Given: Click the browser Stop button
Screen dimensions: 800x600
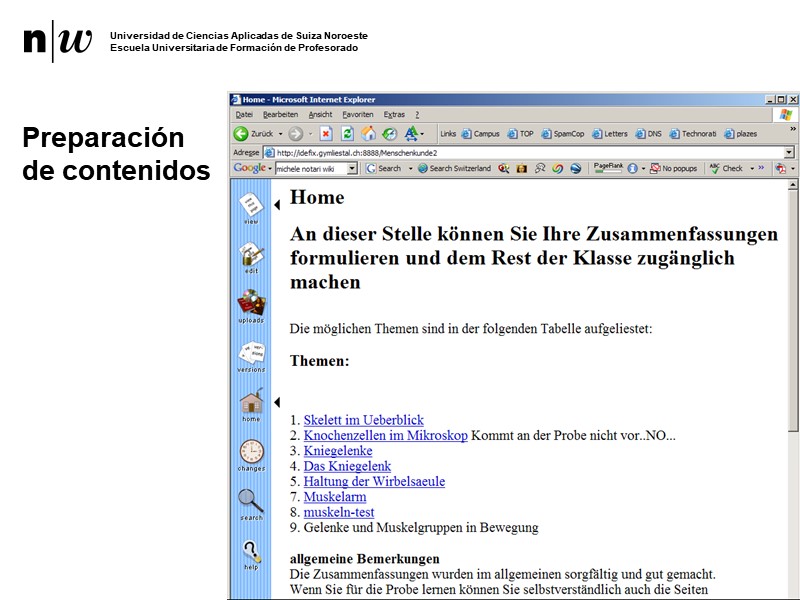Looking at the screenshot, I should 326,134.
